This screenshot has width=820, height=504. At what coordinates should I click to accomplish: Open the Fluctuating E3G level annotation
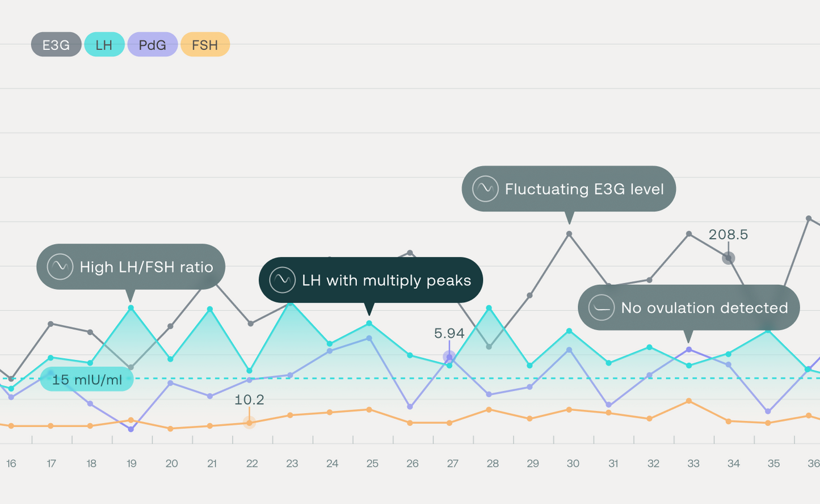584,189
